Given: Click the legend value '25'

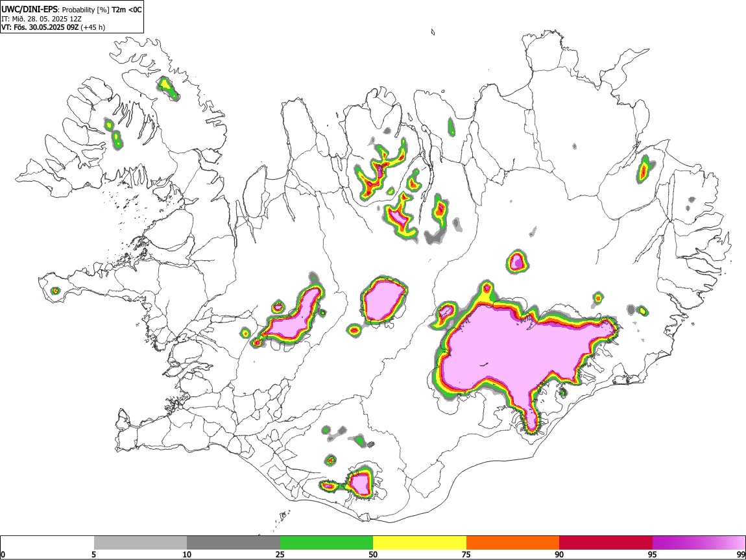Looking at the screenshot, I should point(280,554).
